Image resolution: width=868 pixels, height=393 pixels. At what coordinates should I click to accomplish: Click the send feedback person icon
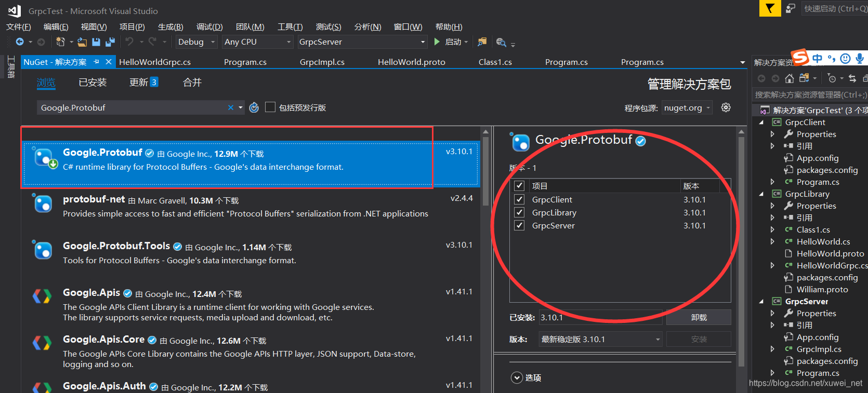pos(791,8)
